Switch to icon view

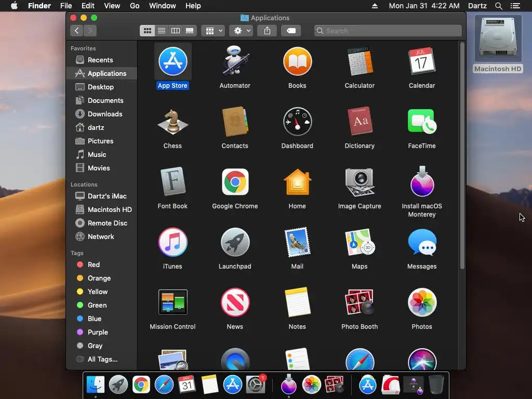point(147,31)
